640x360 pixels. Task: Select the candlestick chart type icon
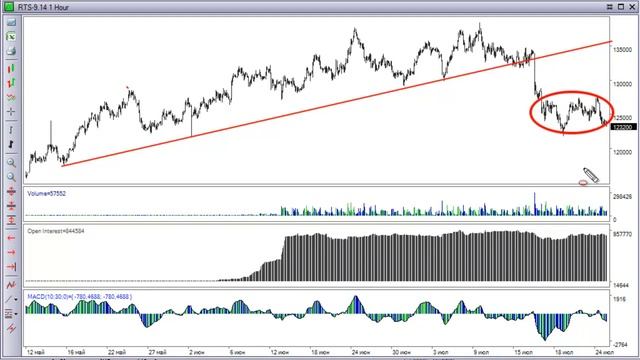[x=11, y=69]
